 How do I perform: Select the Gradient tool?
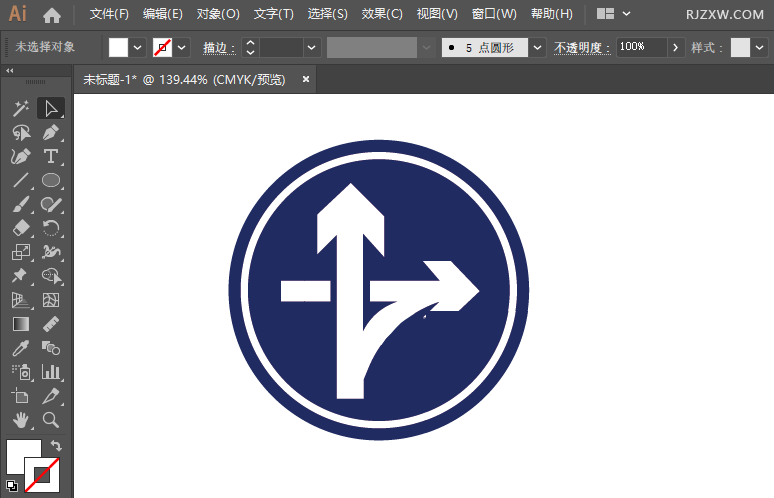coord(21,324)
